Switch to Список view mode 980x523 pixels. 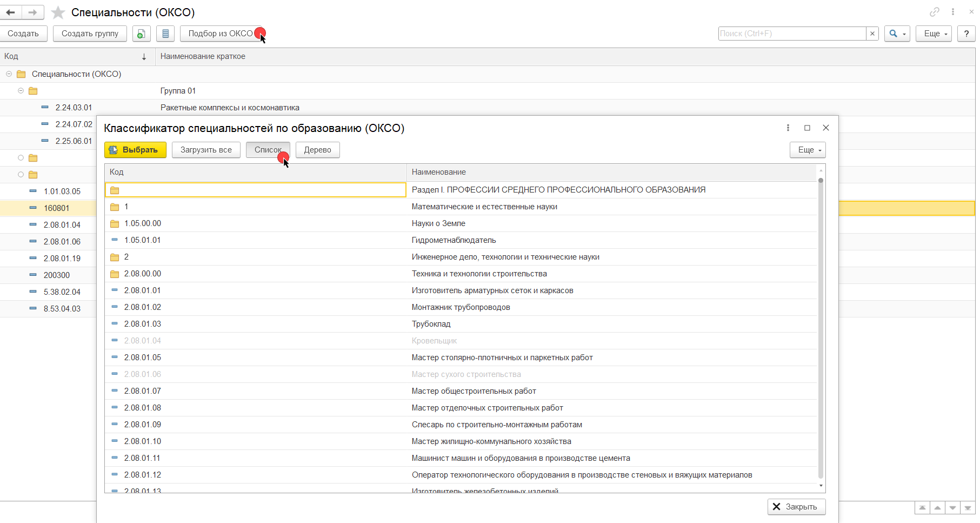coord(268,150)
